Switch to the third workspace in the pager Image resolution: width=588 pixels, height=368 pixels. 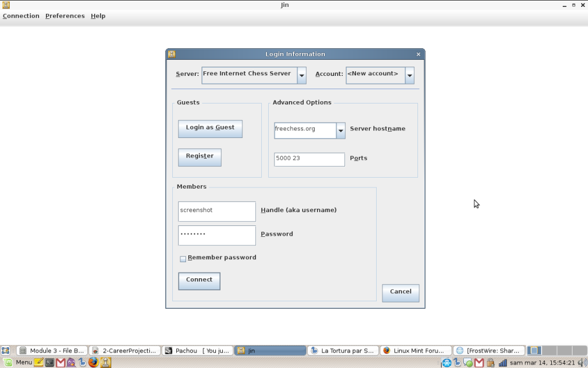(565, 351)
